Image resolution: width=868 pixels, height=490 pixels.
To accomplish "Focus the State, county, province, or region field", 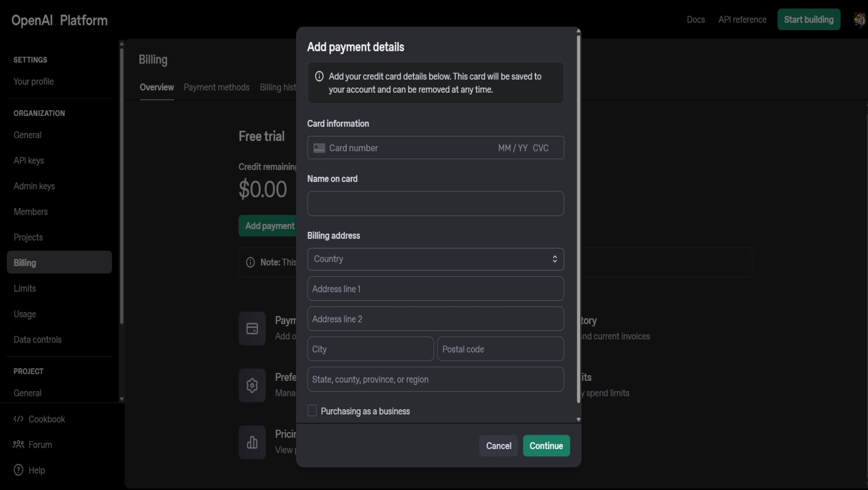I will coord(435,380).
